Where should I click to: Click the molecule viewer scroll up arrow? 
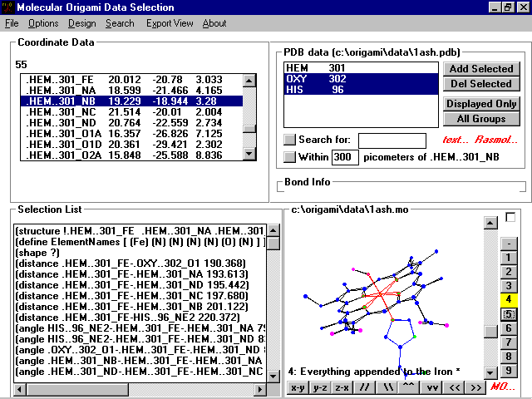[x=490, y=222]
